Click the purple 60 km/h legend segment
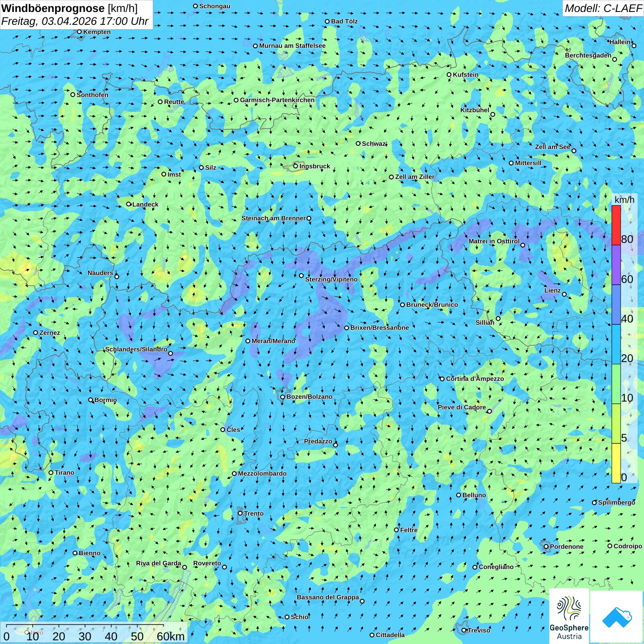This screenshot has width=644, height=644. [616, 265]
